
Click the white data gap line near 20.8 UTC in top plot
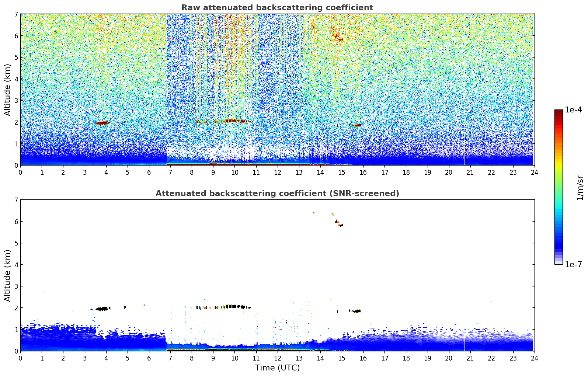click(466, 90)
